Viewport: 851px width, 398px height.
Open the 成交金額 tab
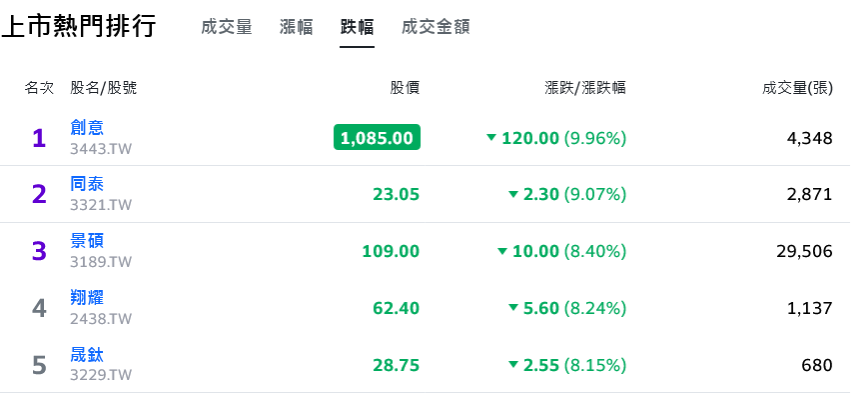(x=435, y=27)
